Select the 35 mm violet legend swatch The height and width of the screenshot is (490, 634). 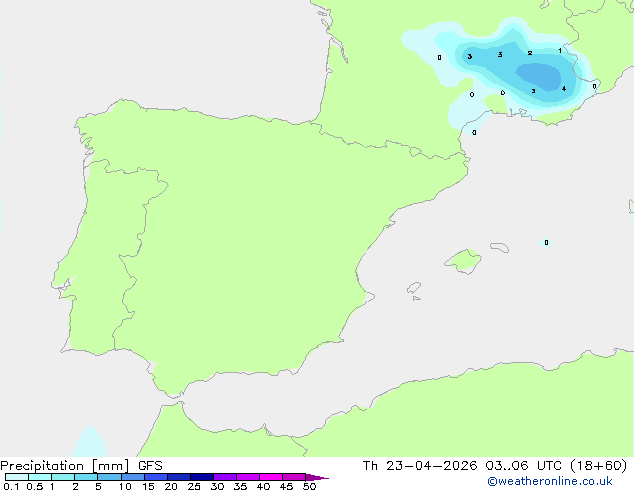(248, 477)
